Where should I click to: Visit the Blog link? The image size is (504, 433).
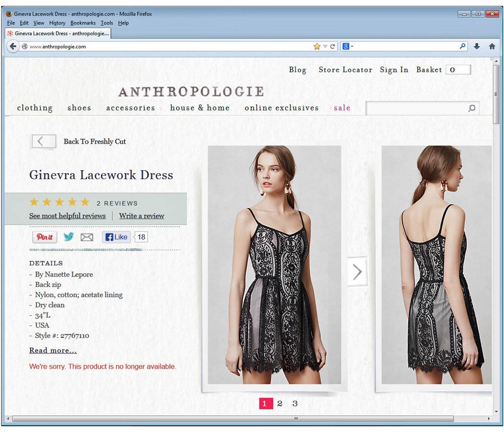click(298, 69)
